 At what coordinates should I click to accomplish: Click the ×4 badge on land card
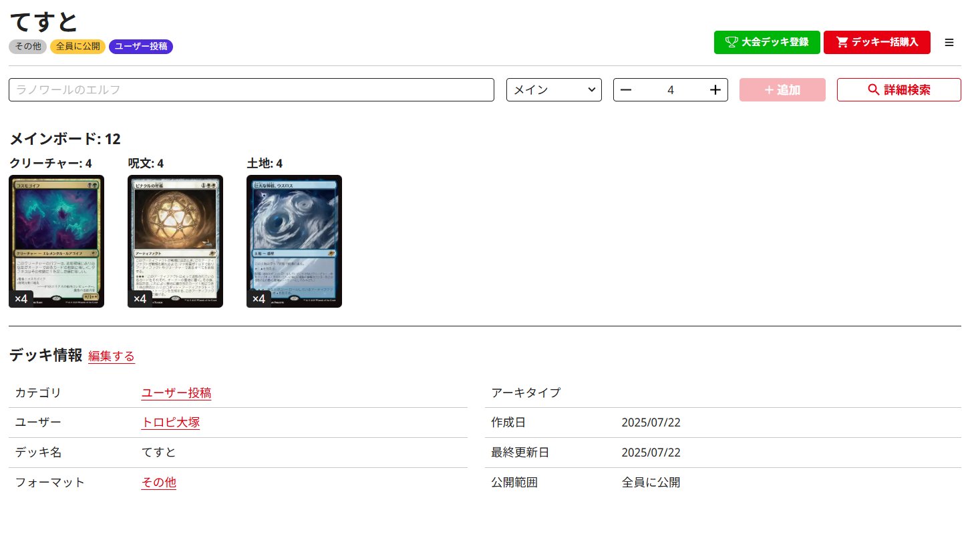(259, 299)
